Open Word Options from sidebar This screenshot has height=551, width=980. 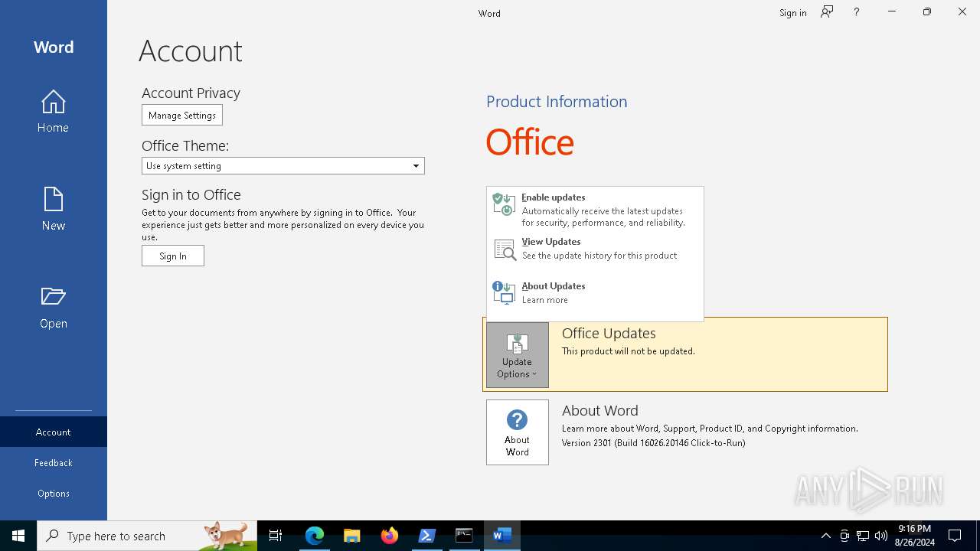(53, 493)
